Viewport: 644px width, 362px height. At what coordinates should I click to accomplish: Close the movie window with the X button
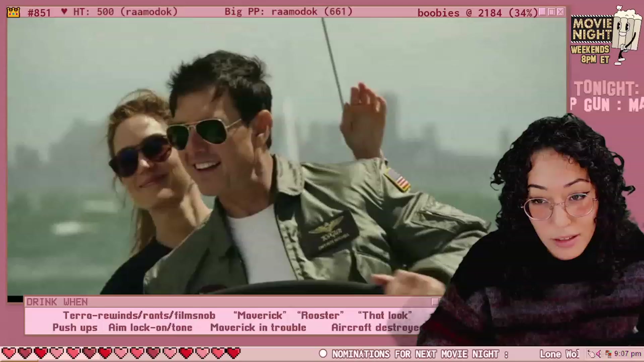[560, 12]
